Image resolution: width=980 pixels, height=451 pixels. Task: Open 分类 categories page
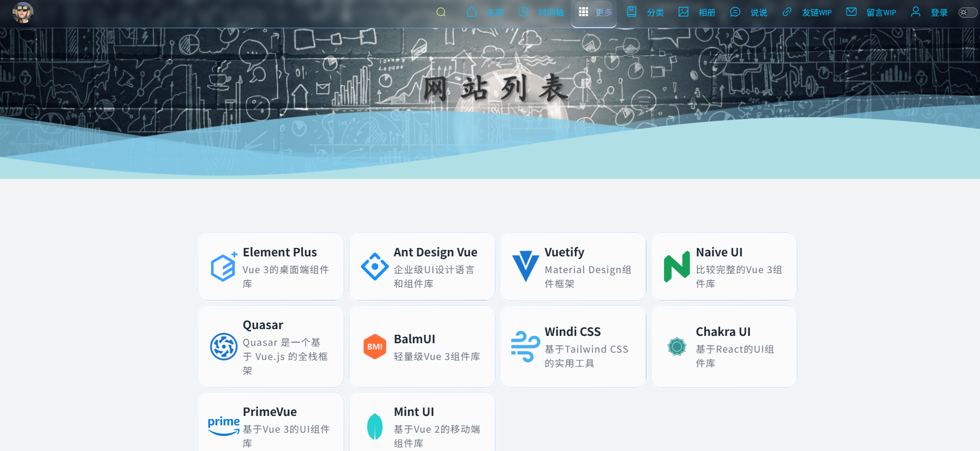coord(655,13)
